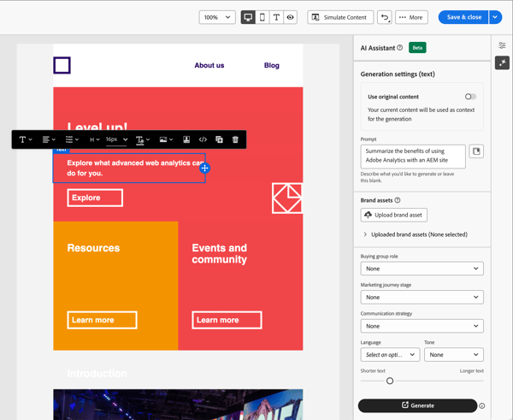Open prompt library icon beside prompt
The height and width of the screenshot is (420, 513).
click(476, 151)
